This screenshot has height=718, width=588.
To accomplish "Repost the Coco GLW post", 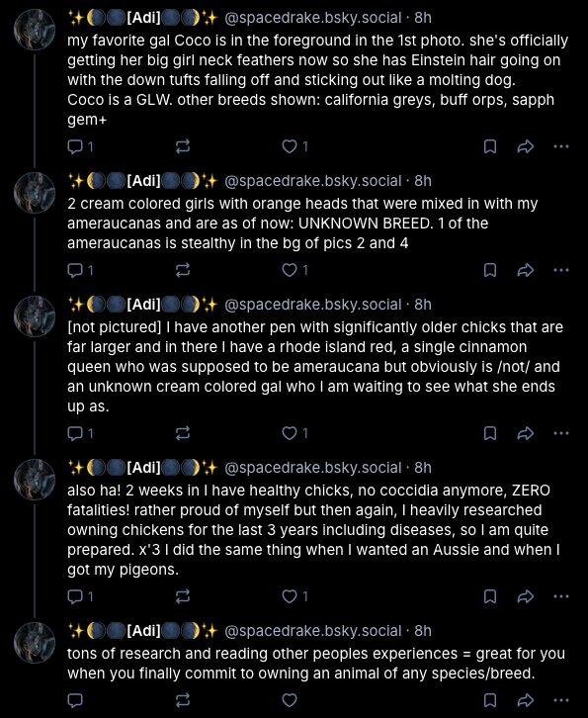I will [183, 146].
